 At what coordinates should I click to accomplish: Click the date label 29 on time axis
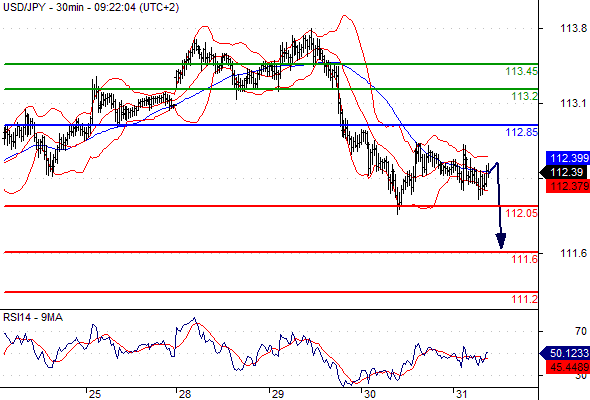coord(278,394)
